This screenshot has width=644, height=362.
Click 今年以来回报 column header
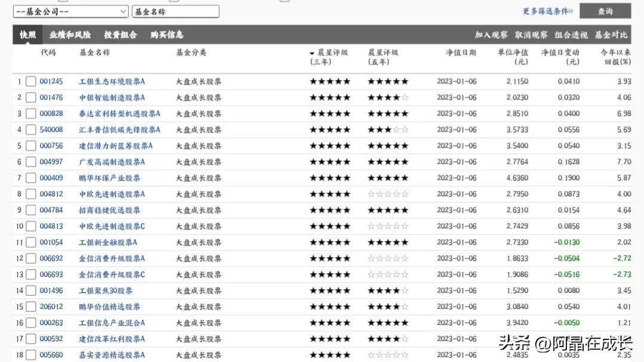[x=616, y=57]
